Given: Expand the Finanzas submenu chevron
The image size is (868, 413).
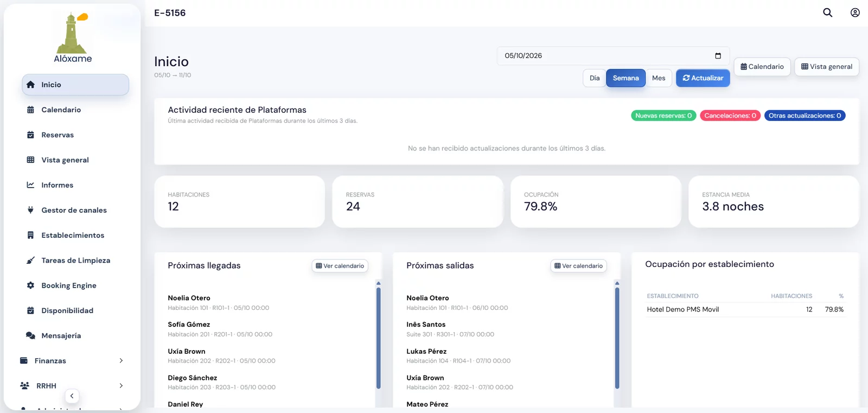Looking at the screenshot, I should 121,361.
